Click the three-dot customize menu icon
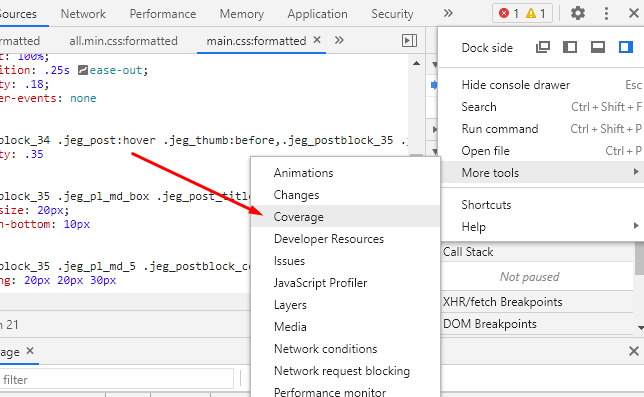The height and width of the screenshot is (397, 644). tap(606, 14)
